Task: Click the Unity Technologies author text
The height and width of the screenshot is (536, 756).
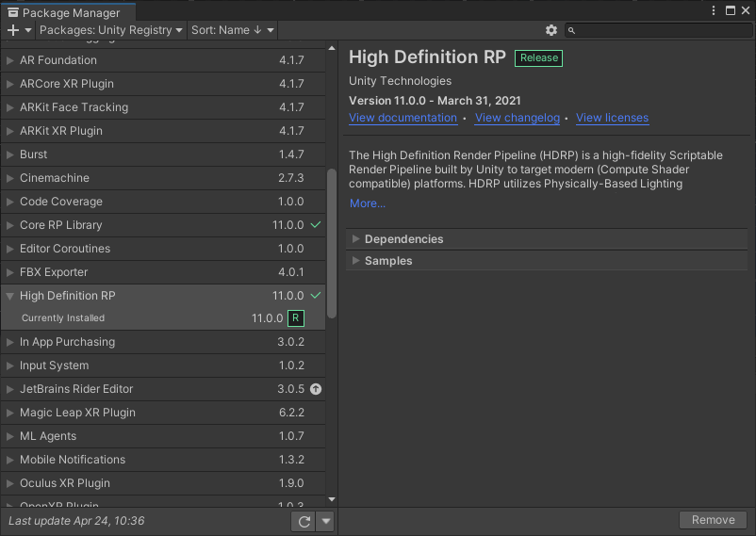Action: point(401,81)
